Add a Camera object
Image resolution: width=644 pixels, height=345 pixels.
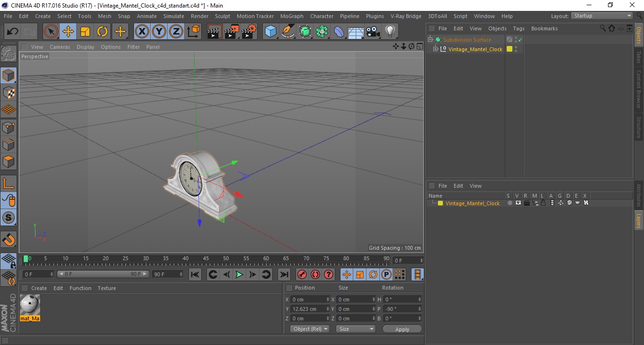coord(373,32)
